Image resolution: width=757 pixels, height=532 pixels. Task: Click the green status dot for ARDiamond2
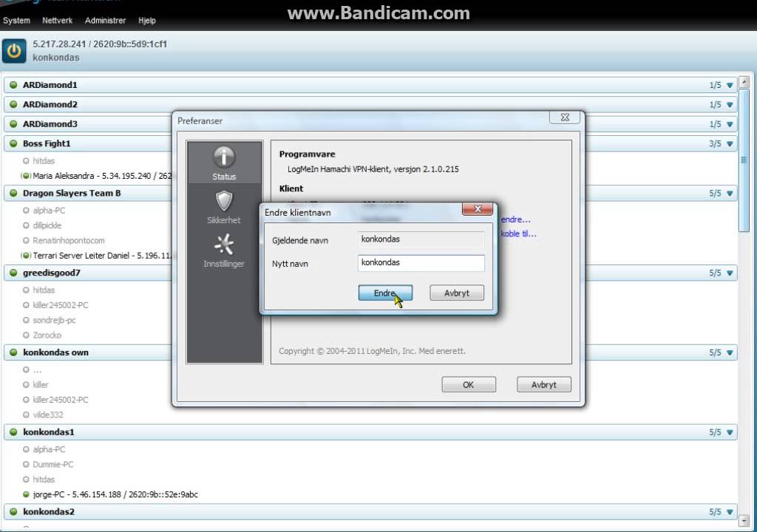(13, 104)
